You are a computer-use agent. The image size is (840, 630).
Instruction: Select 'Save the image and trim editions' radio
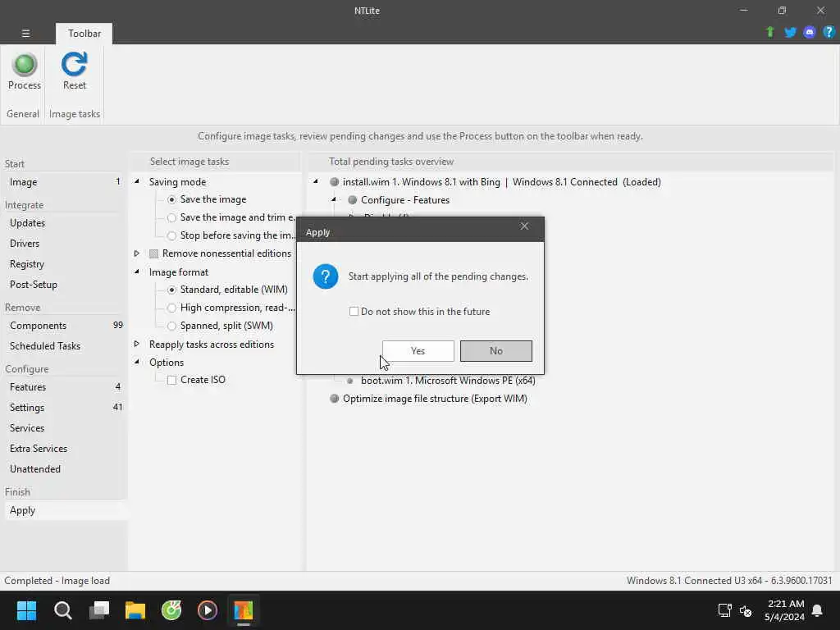pos(171,217)
